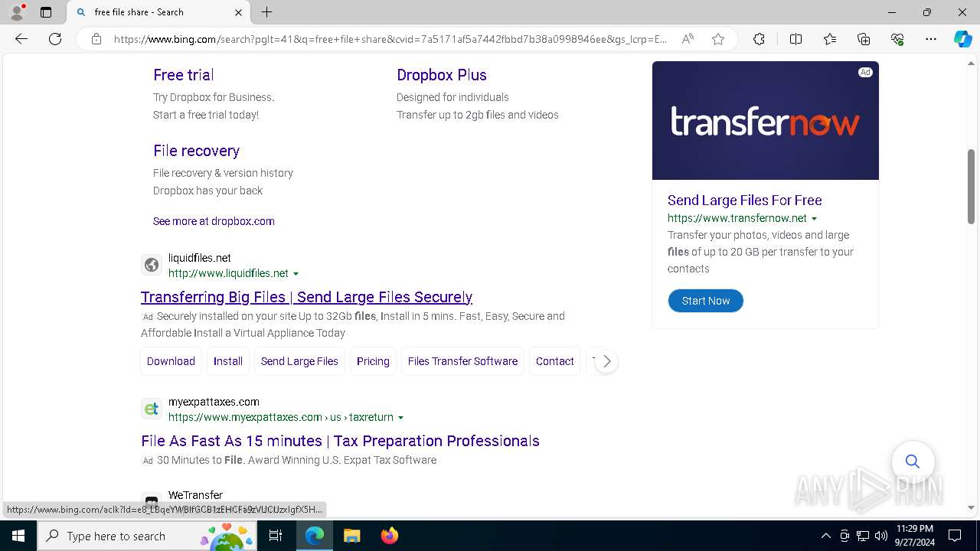Open the user profile icon
Screen dimensions: 980x551
(x=17, y=12)
